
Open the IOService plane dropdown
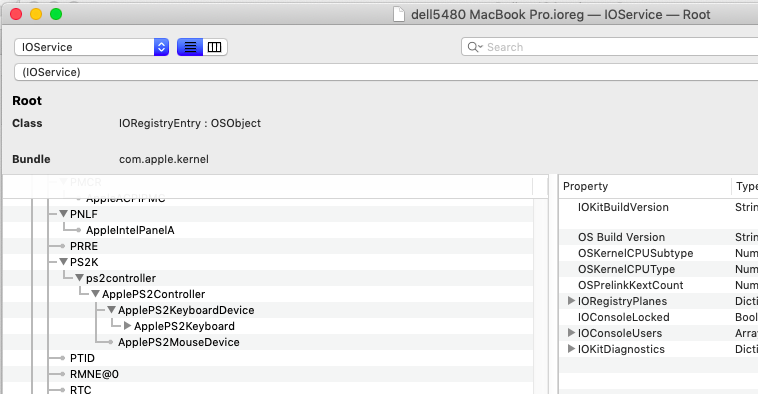[91, 47]
